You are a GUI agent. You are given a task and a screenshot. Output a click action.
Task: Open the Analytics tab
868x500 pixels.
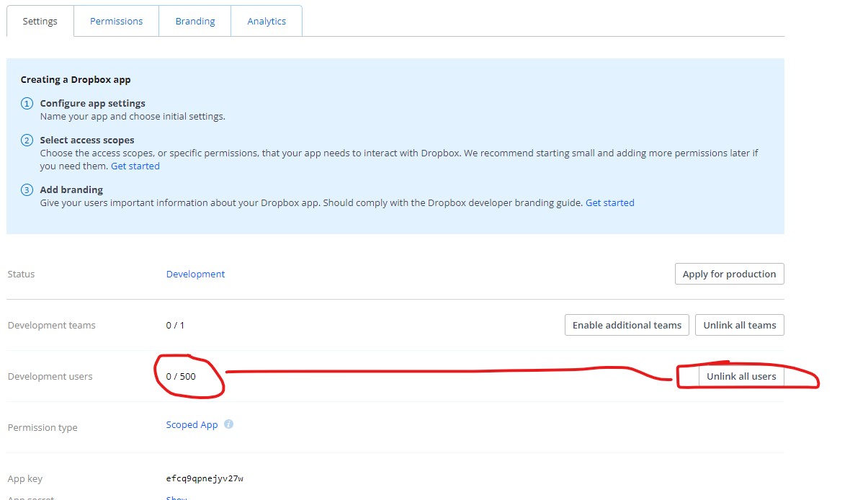pos(267,21)
